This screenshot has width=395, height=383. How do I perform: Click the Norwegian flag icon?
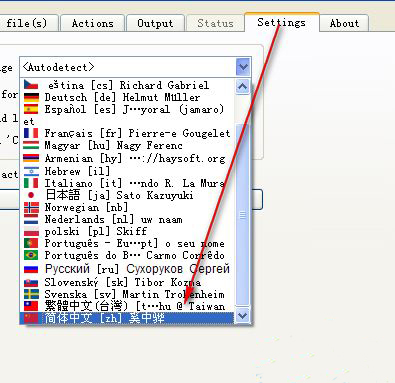coord(31,207)
